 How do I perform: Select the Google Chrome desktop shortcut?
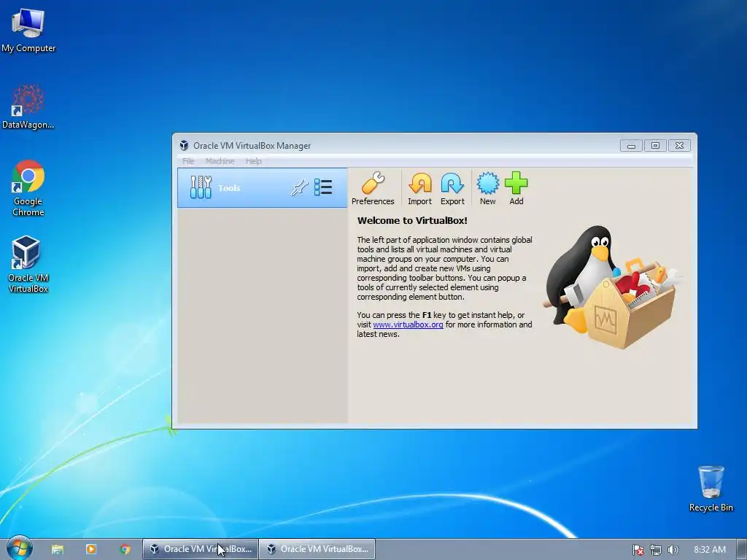coord(28,189)
